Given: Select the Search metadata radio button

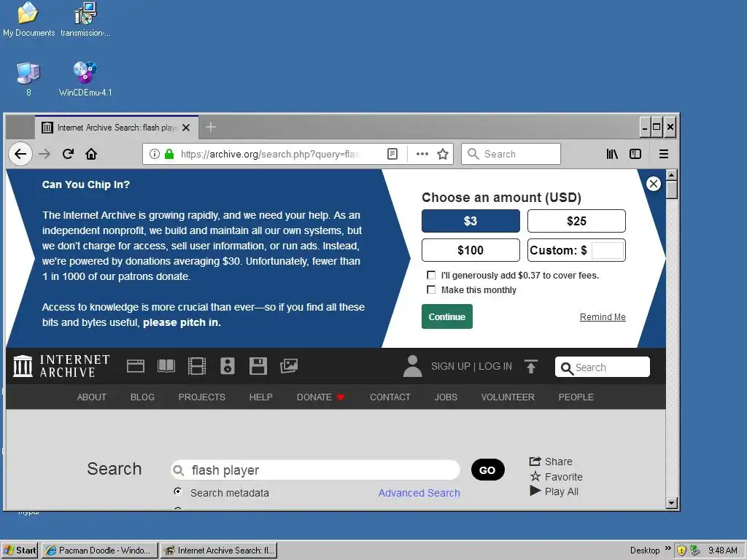Looking at the screenshot, I should click(x=178, y=491).
